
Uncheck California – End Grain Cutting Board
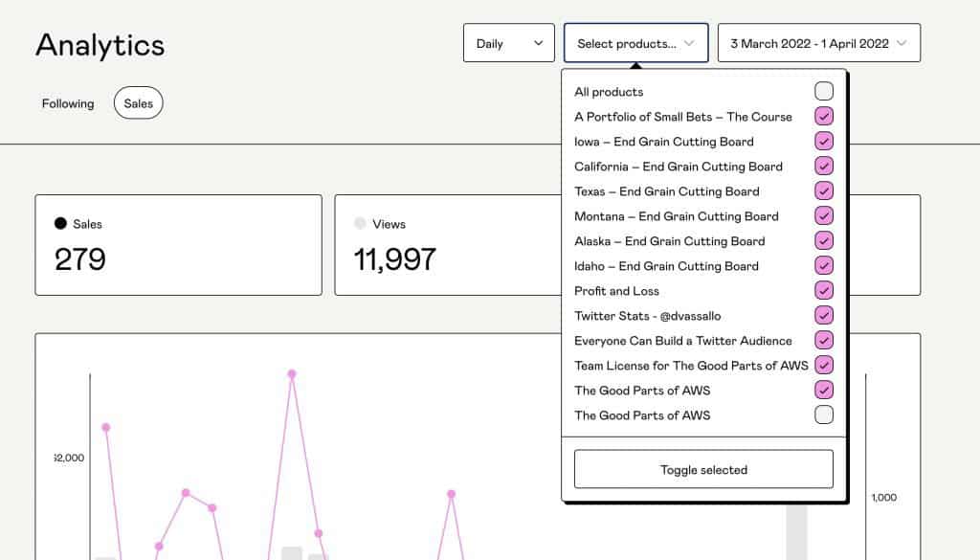point(823,166)
